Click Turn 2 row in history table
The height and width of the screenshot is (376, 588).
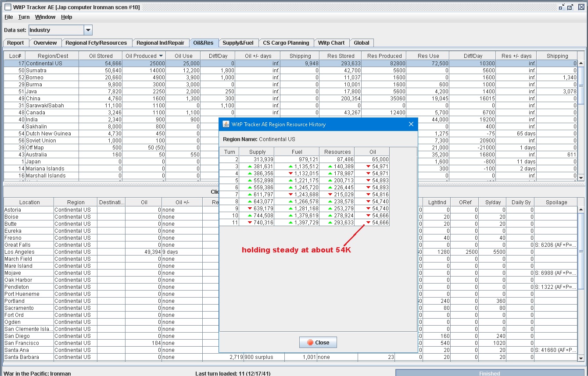[305, 160]
